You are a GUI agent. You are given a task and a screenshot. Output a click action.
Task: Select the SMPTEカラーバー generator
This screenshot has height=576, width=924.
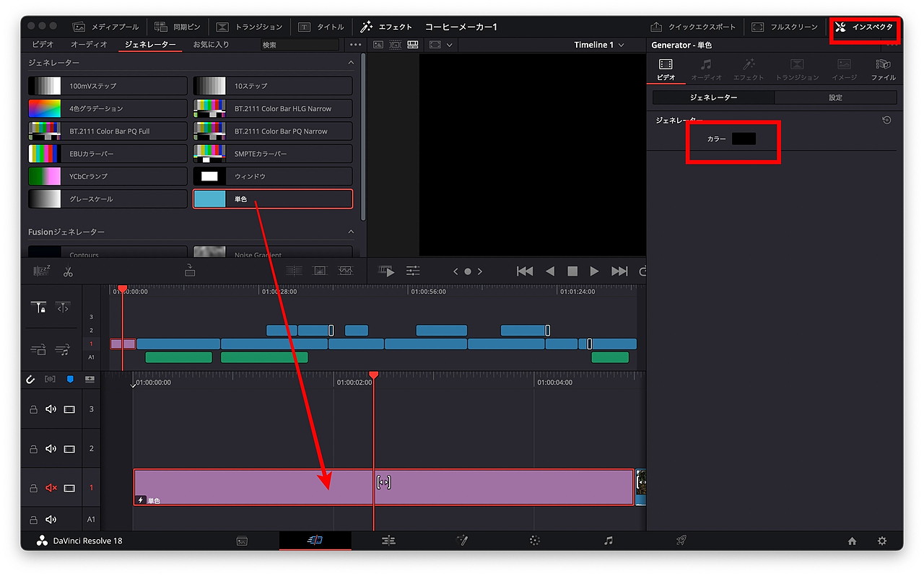pos(273,154)
